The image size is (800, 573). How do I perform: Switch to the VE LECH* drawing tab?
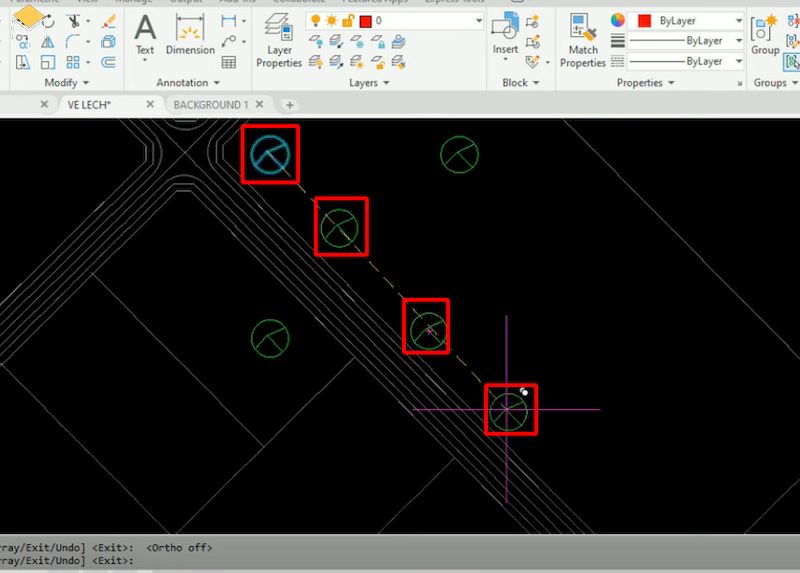coord(89,105)
